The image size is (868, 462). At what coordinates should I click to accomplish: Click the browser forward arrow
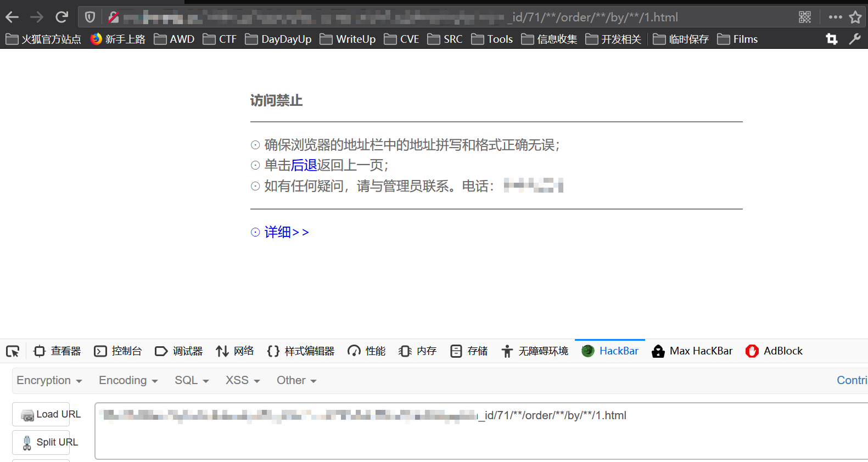(37, 18)
